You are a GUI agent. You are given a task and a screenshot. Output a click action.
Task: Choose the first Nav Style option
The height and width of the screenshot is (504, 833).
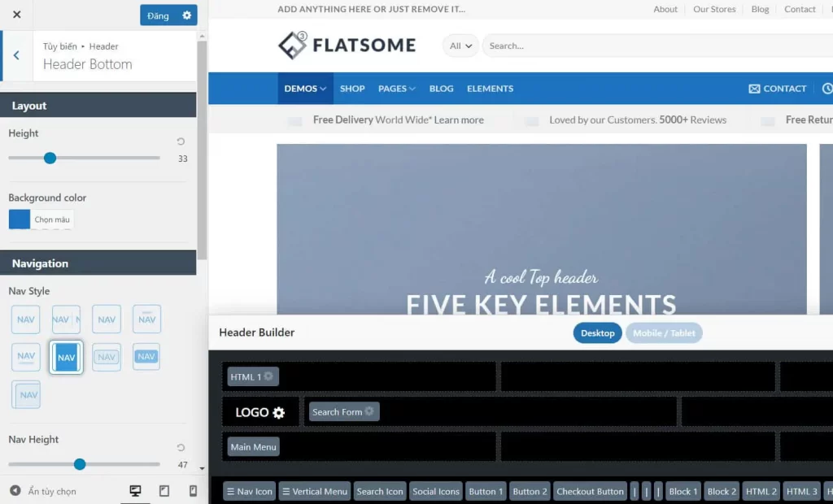[25, 319]
